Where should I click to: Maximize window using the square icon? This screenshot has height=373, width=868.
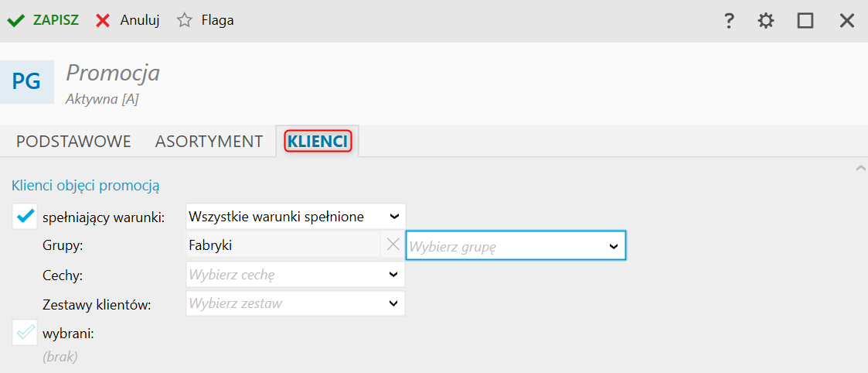(x=805, y=21)
